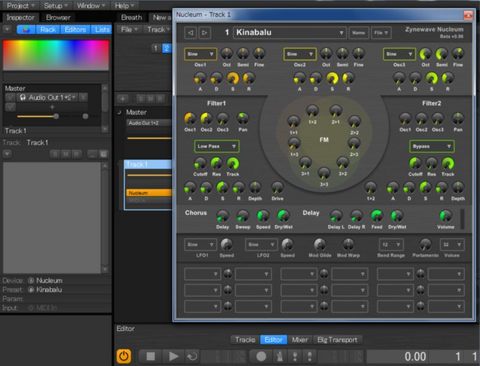Click the Filter1 Res knob
This screenshot has height=366, width=480.
216,164
